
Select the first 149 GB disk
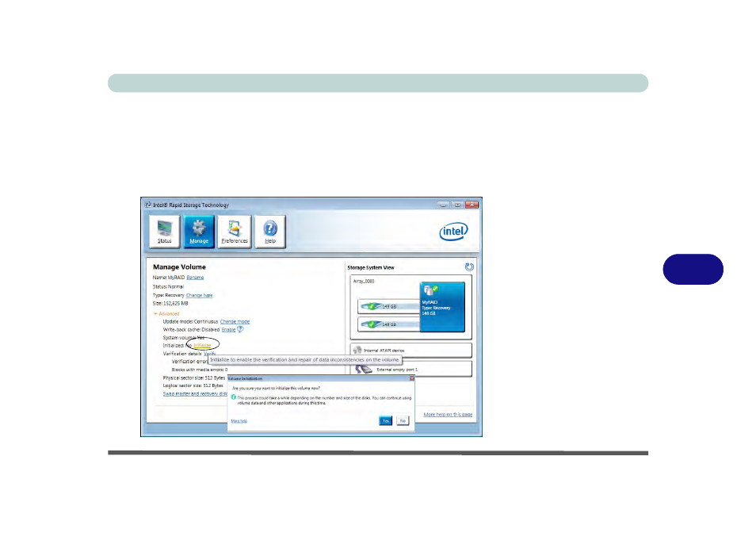pyautogui.click(x=388, y=306)
